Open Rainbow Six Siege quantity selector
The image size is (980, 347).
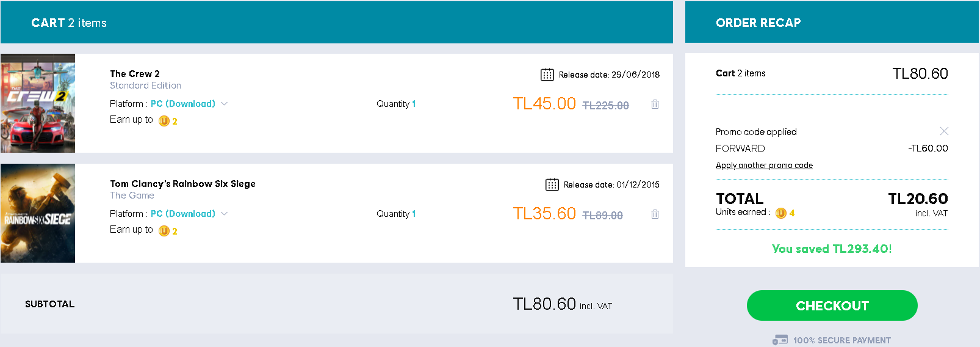pyautogui.click(x=413, y=214)
